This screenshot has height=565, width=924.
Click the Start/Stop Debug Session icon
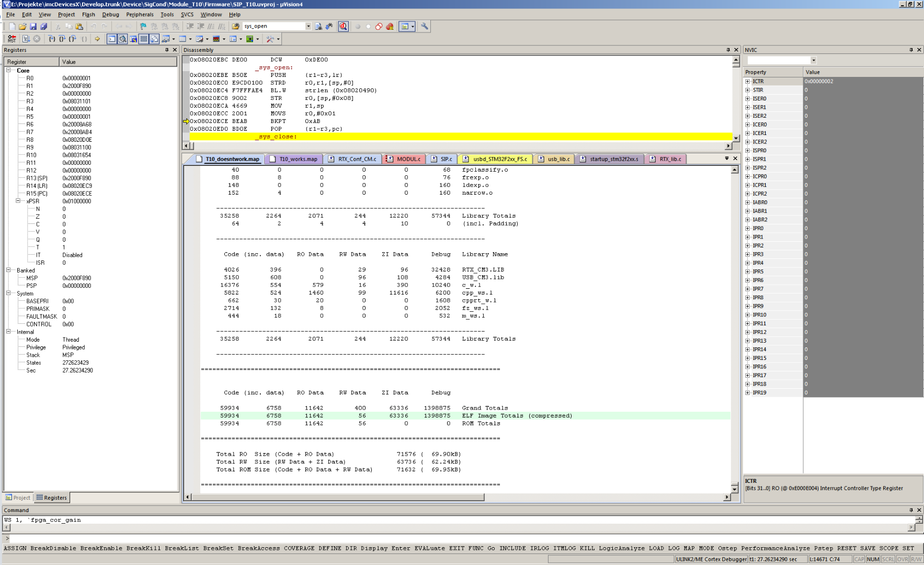pyautogui.click(x=343, y=26)
